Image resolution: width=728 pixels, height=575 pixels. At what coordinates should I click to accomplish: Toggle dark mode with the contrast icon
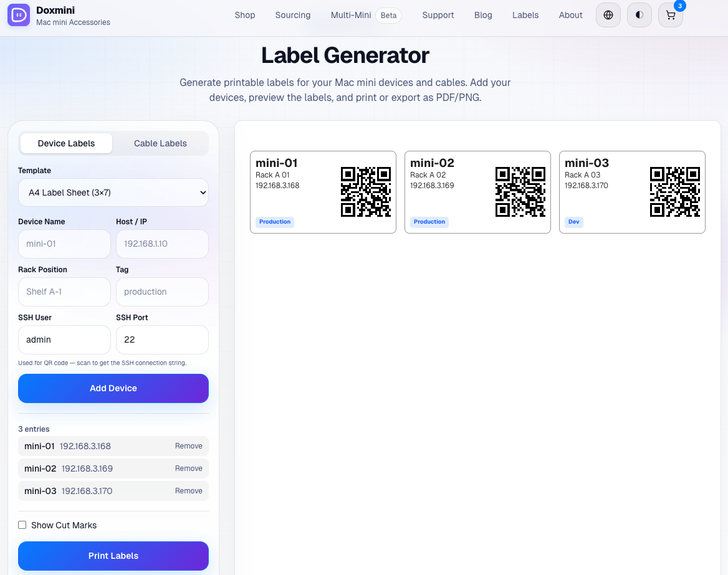(x=639, y=15)
